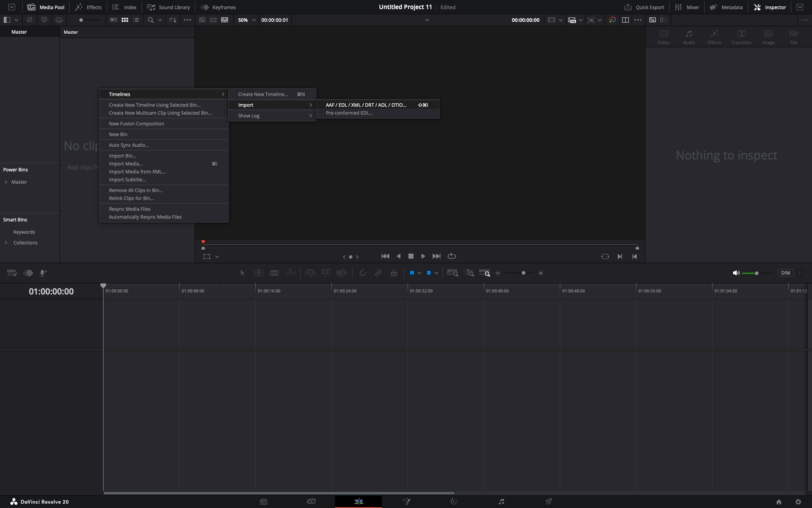Open the timeline name dropdown chevron in viewer
Screen dimensions: 812x508
427,20
